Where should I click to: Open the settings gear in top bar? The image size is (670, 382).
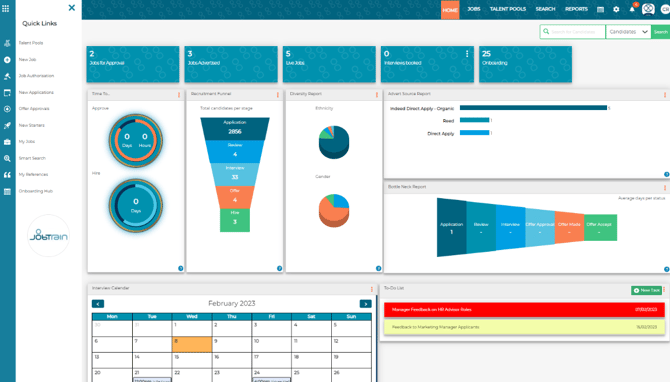pos(616,9)
